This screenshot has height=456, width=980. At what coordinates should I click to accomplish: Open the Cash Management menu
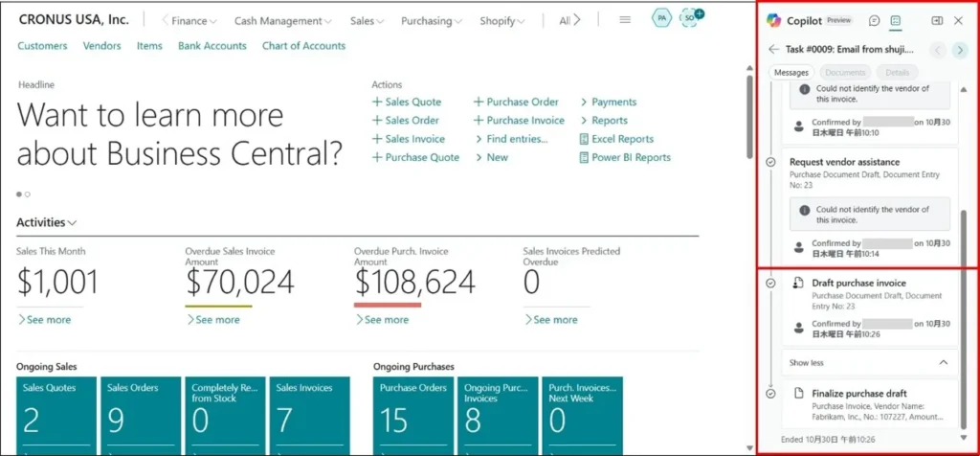coord(282,20)
